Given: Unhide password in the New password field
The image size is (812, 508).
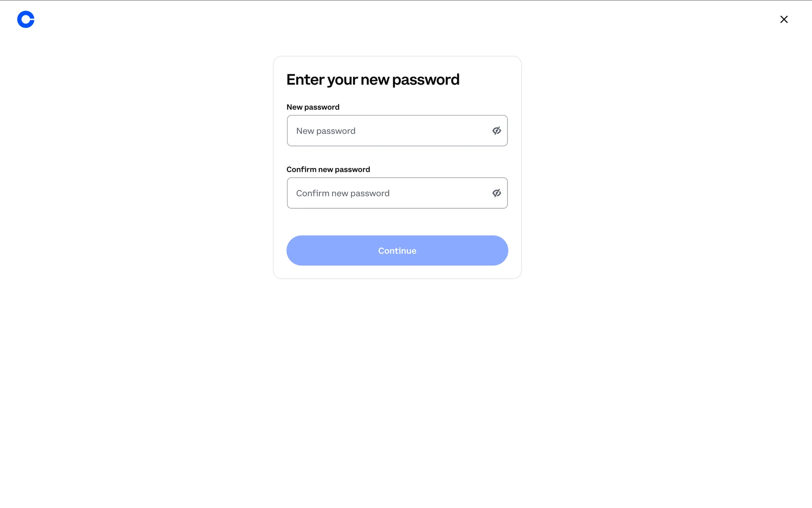Looking at the screenshot, I should click(x=497, y=131).
